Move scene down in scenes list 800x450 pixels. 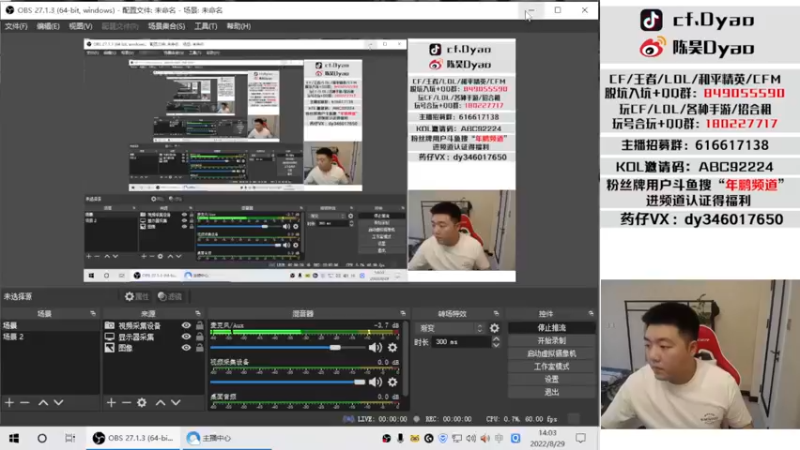tap(59, 403)
